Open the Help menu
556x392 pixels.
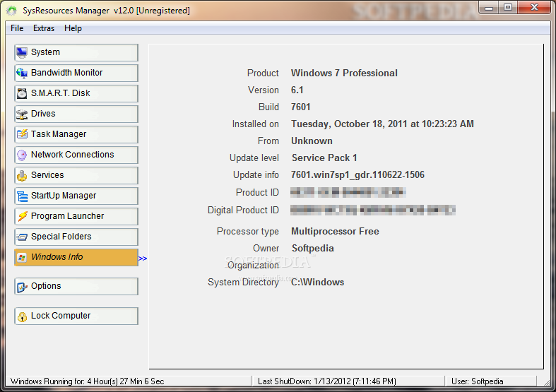point(73,28)
